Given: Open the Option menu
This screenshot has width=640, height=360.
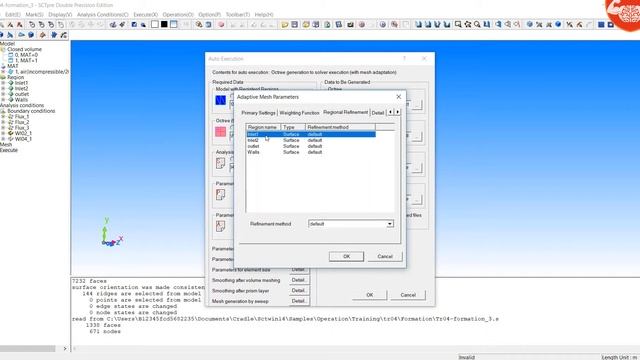Looking at the screenshot, I should (209, 14).
